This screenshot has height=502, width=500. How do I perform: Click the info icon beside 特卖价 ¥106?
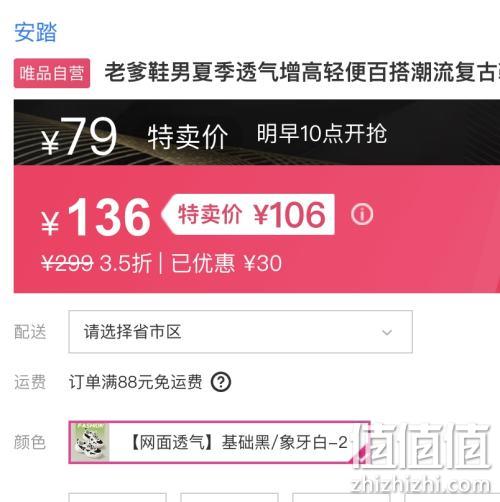[362, 214]
